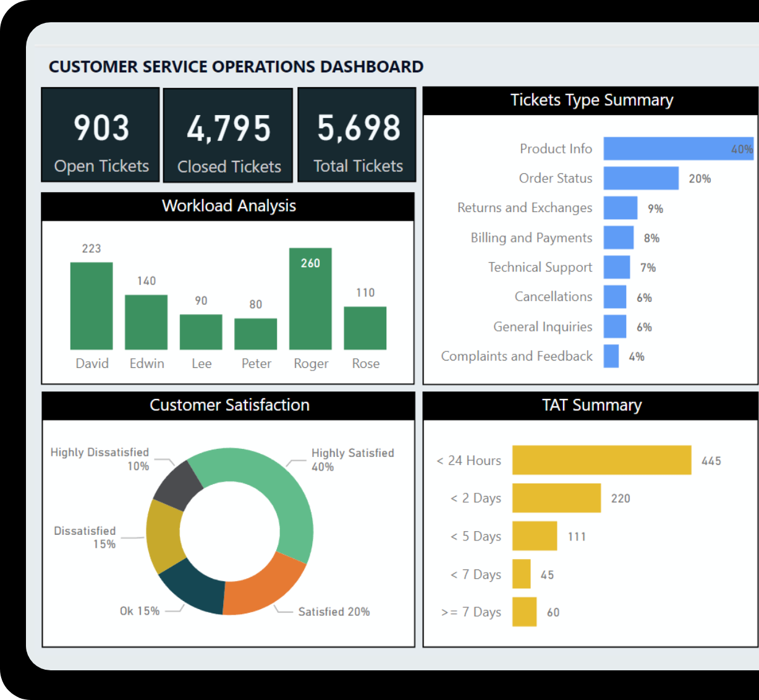The image size is (759, 700).
Task: Select the Complaints and Feedback bar
Action: coord(611,356)
